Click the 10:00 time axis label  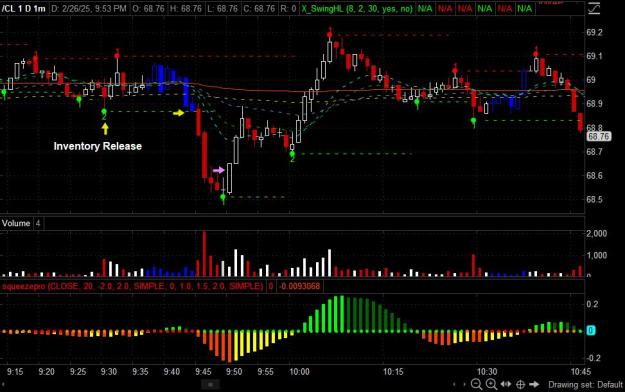pyautogui.click(x=299, y=372)
